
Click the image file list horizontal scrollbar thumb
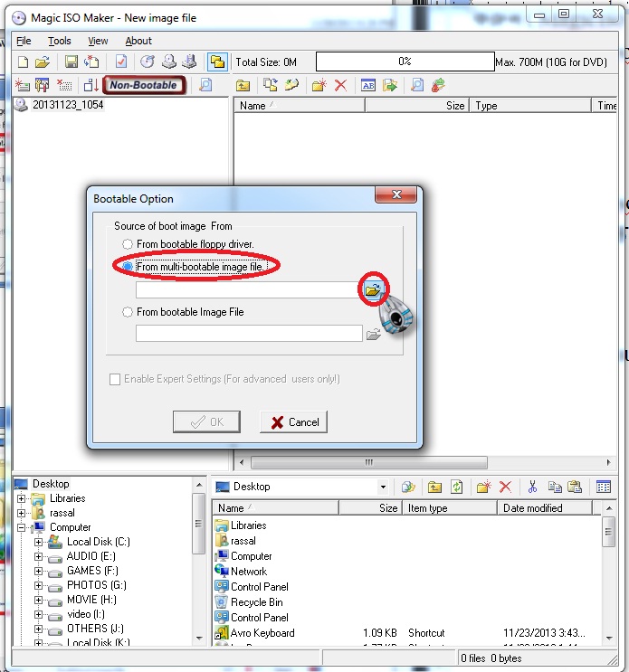pos(369,462)
